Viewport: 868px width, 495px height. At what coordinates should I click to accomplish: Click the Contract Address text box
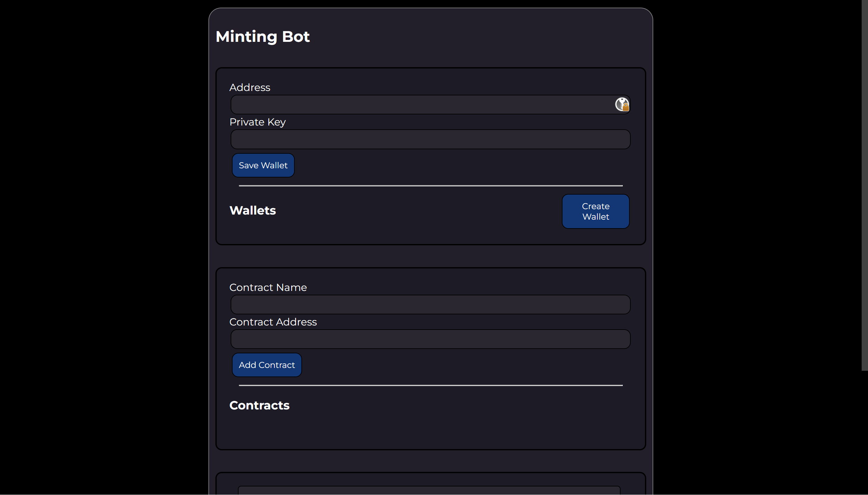(430, 339)
